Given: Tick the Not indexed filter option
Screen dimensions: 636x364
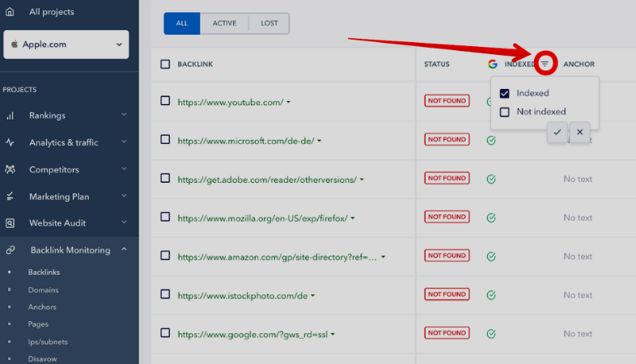Looking at the screenshot, I should pos(505,112).
